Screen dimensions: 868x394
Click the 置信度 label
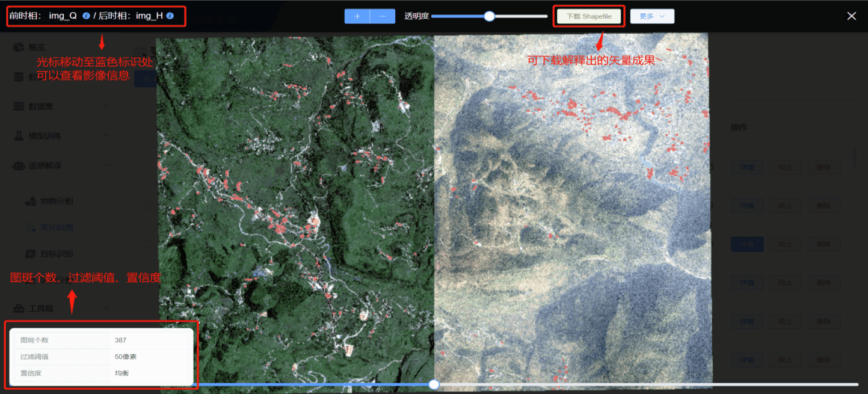coord(31,373)
